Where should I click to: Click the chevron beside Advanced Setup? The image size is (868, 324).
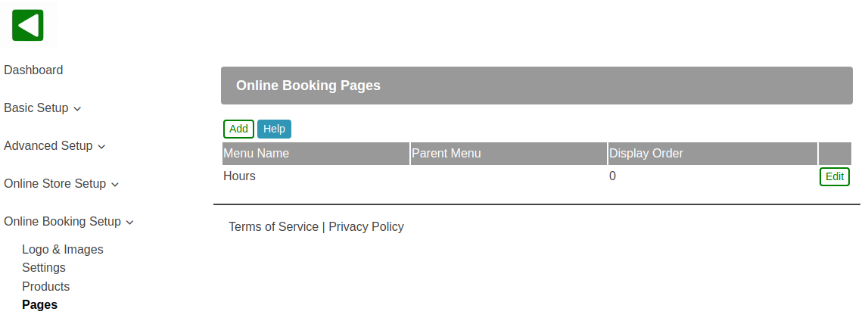coord(101,147)
